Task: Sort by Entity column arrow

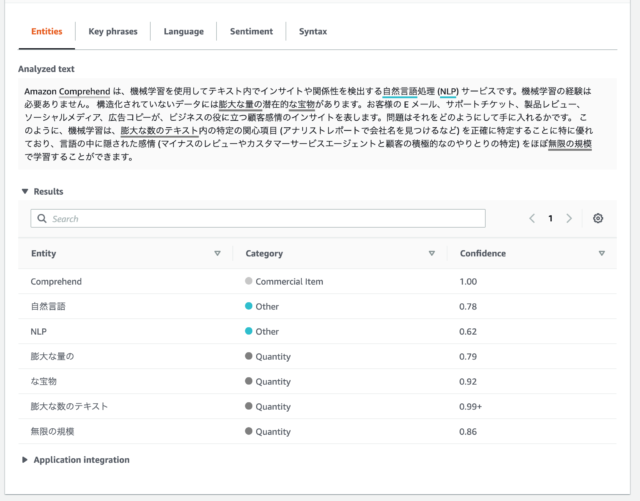Action: point(217,254)
